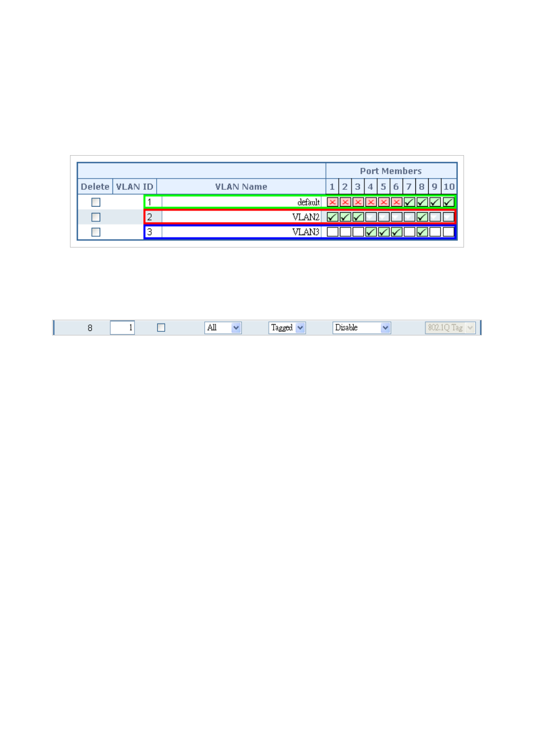Image resolution: width=534 pixels, height=756 pixels.
Task: Uncheck port 9 in the default VLAN row
Action: coord(435,202)
